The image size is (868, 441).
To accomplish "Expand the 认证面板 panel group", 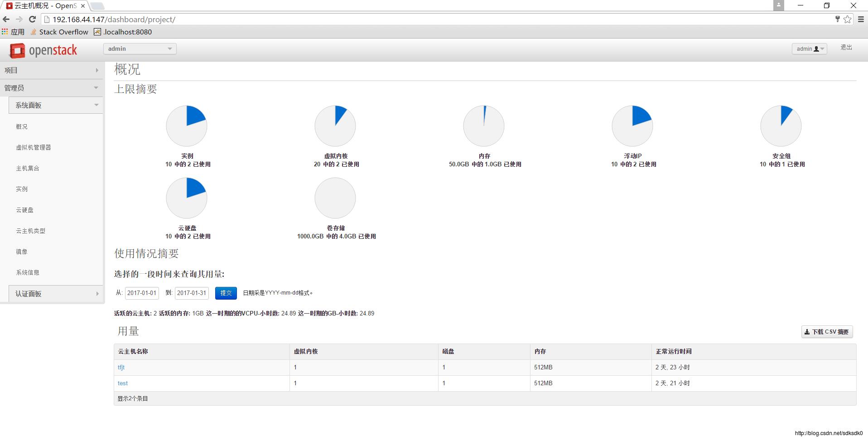I will coord(56,294).
